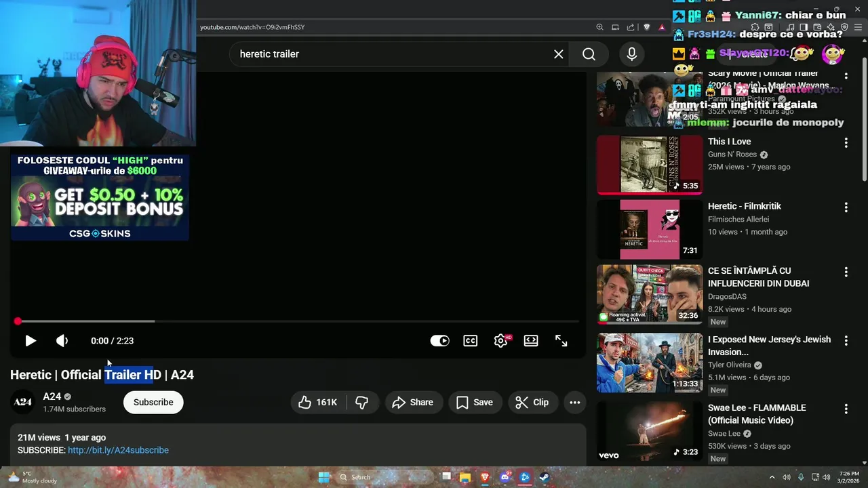Open the bit.ly/A24subscribe link
The image size is (868, 488).
[118, 450]
